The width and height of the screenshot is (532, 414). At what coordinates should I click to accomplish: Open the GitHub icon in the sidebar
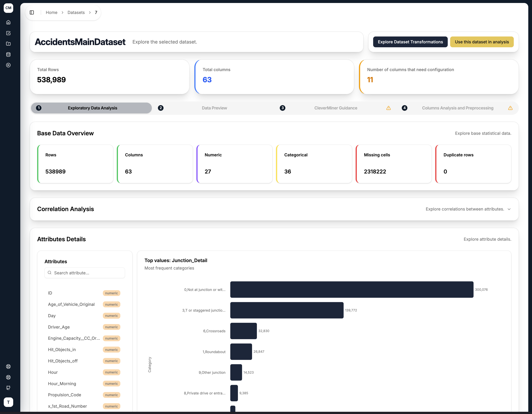point(8,388)
